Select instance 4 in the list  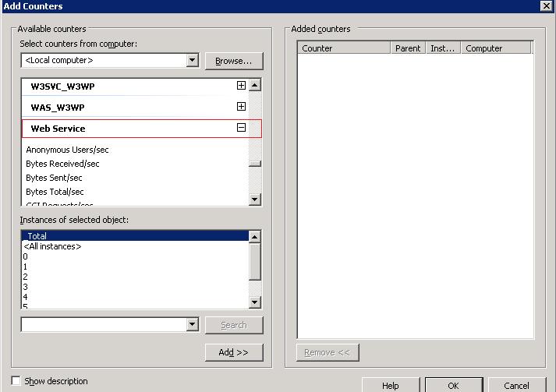pyautogui.click(x=135, y=297)
